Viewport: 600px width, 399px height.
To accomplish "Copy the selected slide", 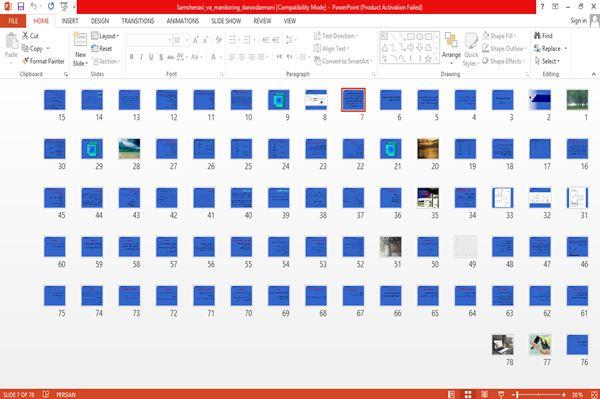I will click(x=32, y=49).
